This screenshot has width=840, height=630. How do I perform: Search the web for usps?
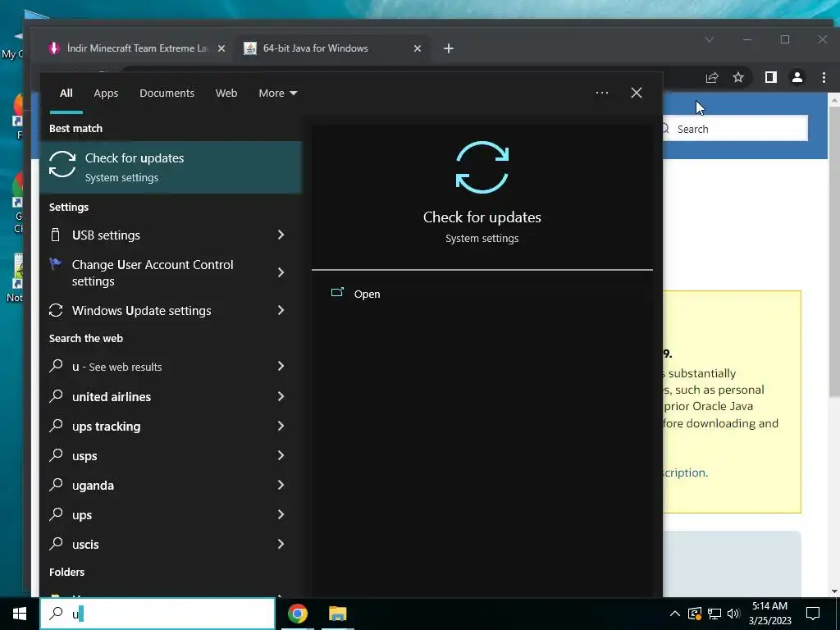coord(171,455)
